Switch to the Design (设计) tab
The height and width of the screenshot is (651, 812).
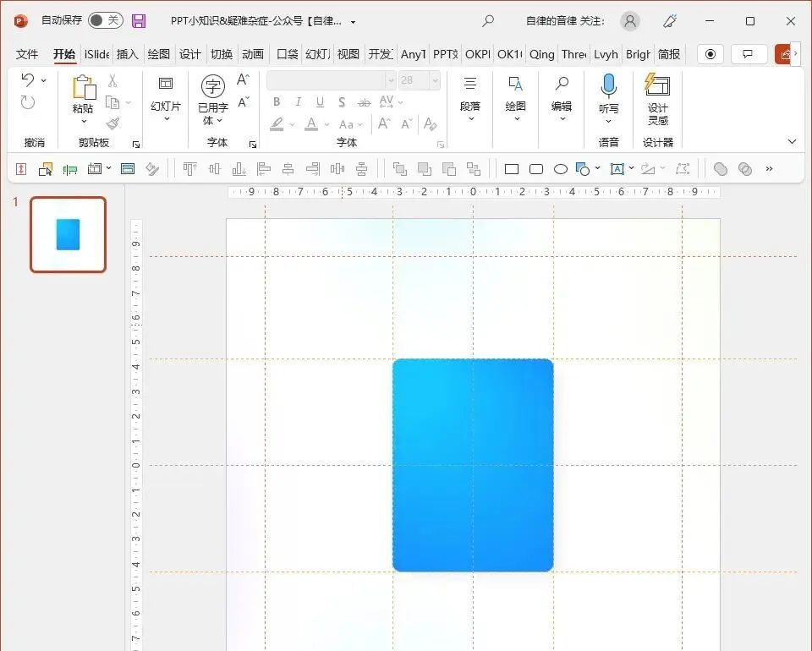(x=190, y=54)
